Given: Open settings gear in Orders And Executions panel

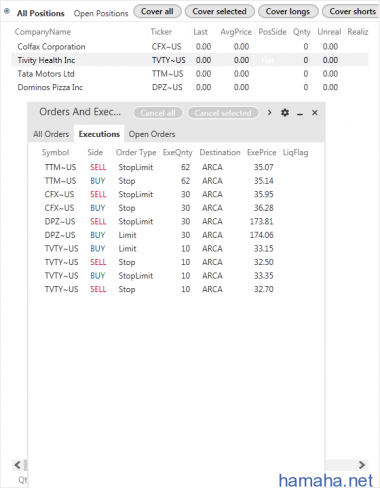Looking at the screenshot, I should (x=285, y=113).
